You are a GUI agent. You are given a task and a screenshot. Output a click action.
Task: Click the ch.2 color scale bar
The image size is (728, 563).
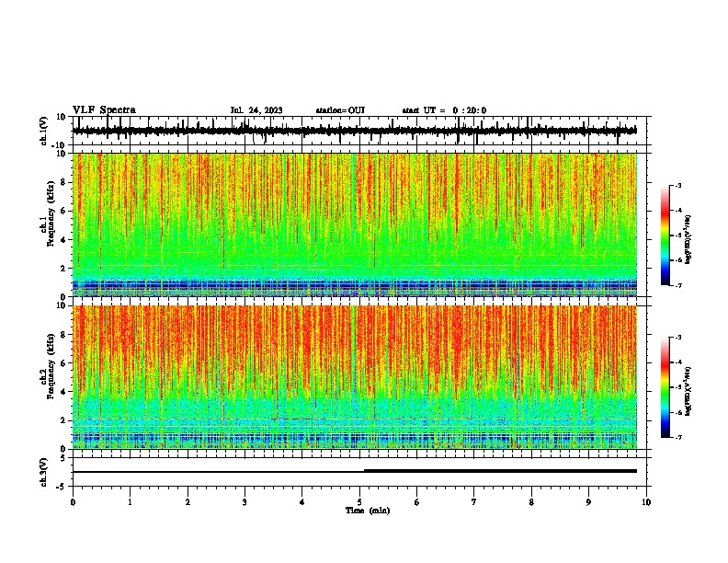665,387
